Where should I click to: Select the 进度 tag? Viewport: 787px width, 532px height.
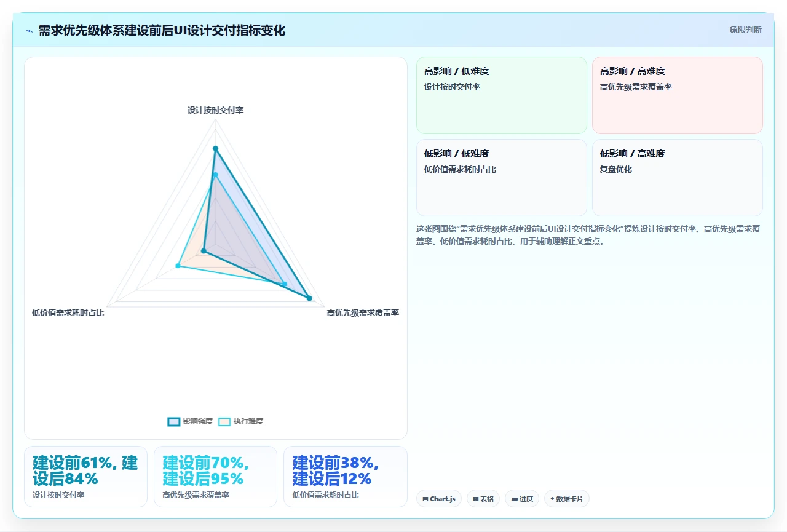click(x=522, y=499)
